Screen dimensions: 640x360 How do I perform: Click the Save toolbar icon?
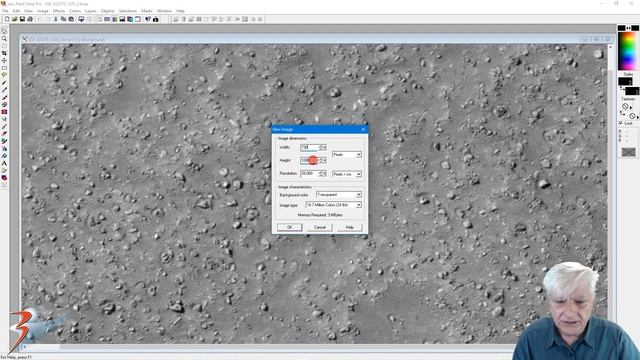tap(22, 19)
